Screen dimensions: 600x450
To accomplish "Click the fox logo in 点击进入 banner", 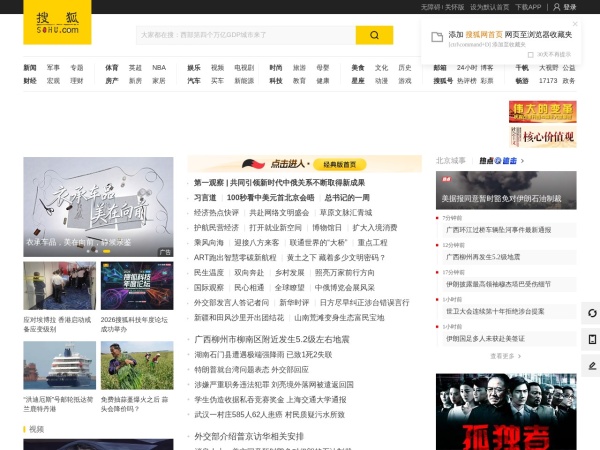I will pyautogui.click(x=253, y=164).
